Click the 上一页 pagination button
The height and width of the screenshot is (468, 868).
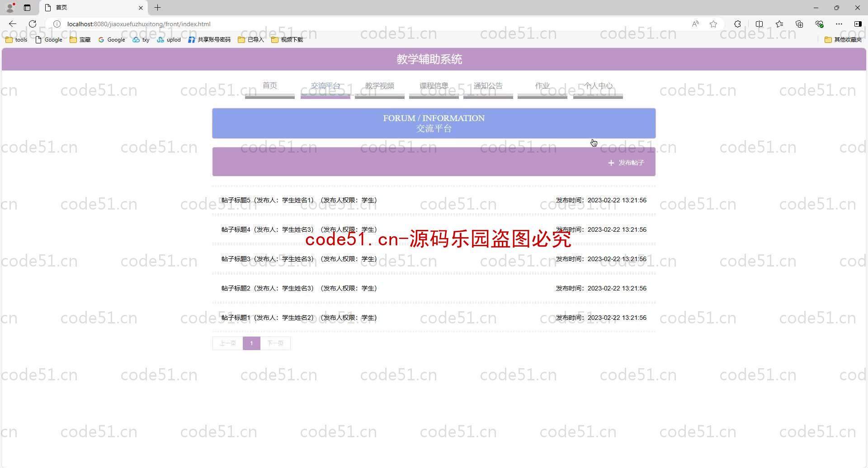coord(227,343)
